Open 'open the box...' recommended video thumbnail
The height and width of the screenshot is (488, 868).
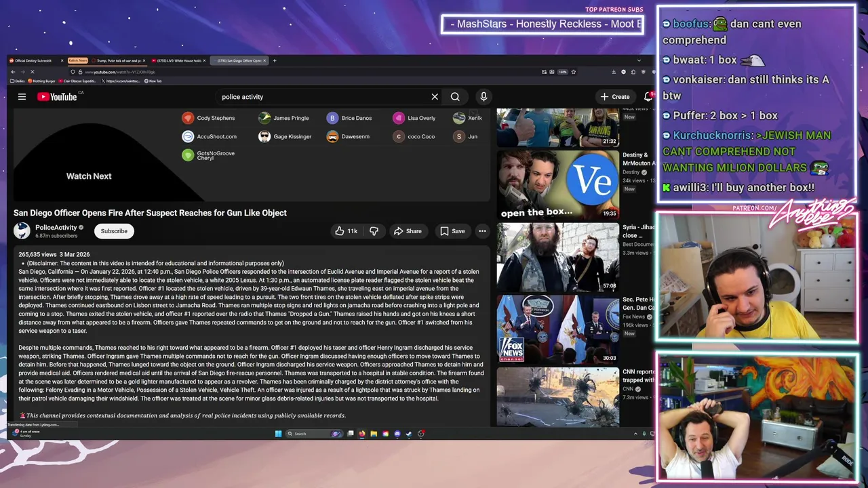558,185
